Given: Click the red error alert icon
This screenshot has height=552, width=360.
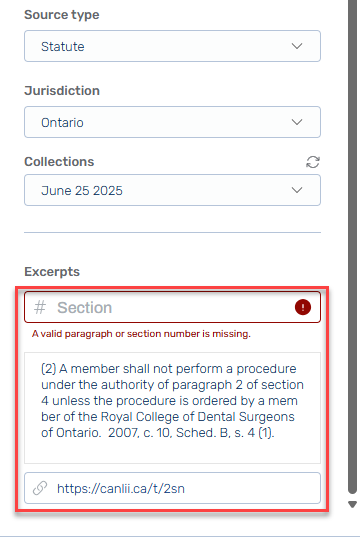Looking at the screenshot, I should (x=303, y=307).
